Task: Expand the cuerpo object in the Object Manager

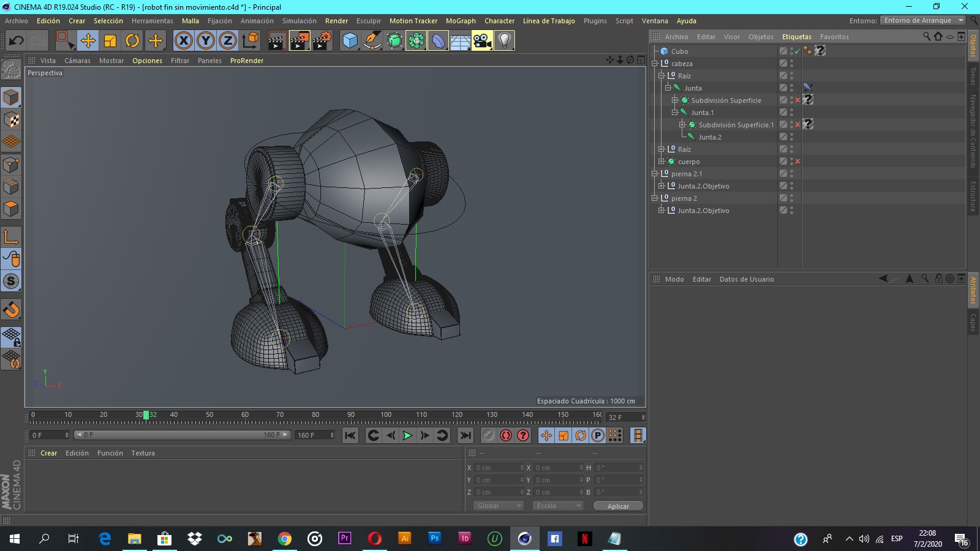Action: [x=662, y=161]
